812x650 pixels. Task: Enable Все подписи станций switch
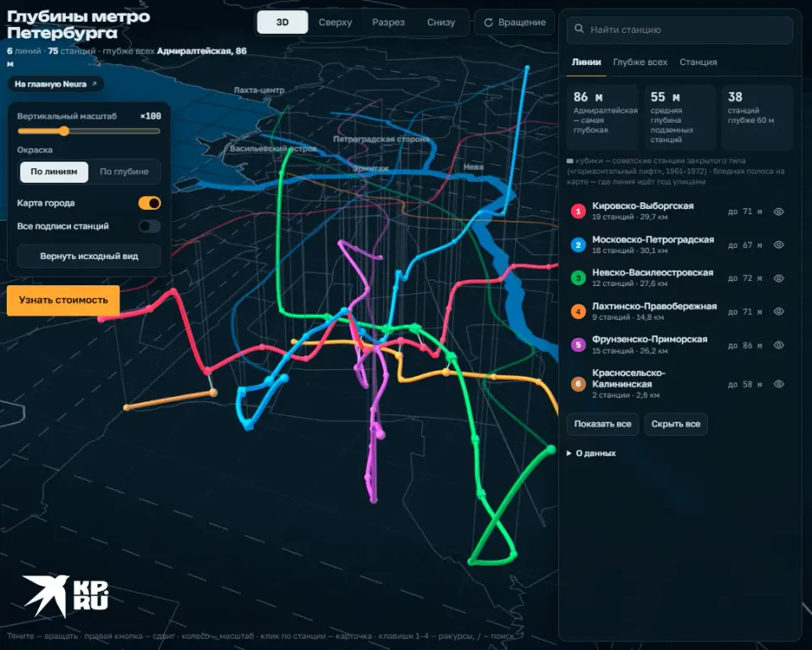coord(149,226)
